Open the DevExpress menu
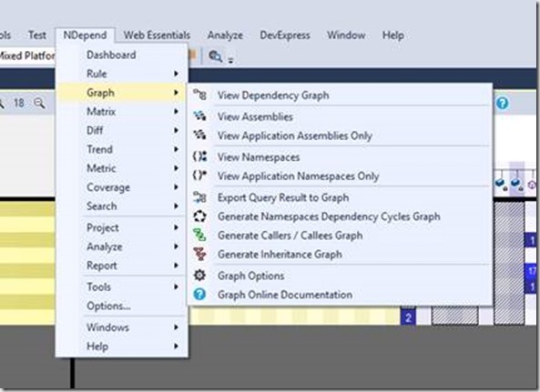The width and height of the screenshot is (540, 392). tap(285, 35)
